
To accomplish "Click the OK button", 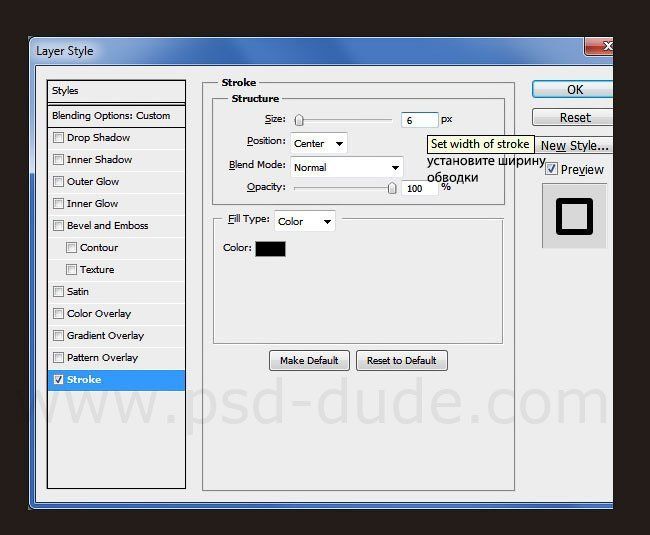I will click(x=572, y=90).
